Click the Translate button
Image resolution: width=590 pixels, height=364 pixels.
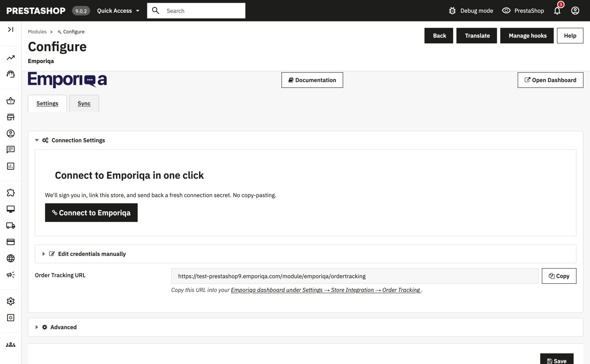click(477, 36)
